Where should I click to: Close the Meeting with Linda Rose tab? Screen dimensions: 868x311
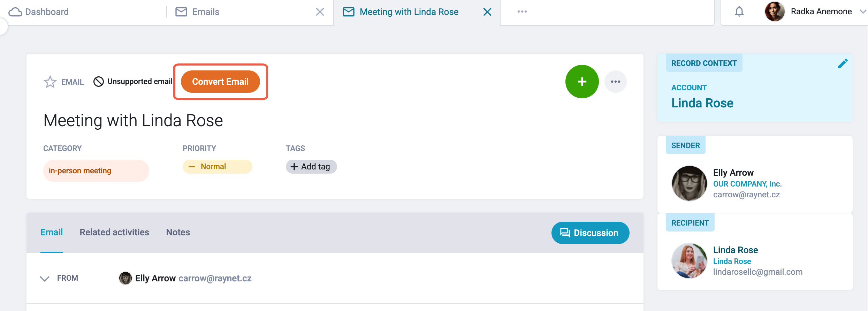(x=487, y=12)
